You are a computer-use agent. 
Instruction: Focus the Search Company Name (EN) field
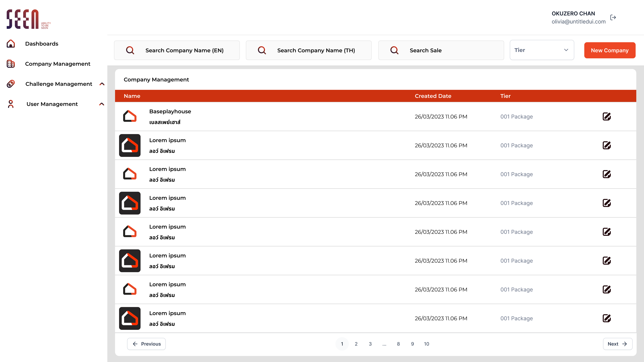(x=184, y=50)
